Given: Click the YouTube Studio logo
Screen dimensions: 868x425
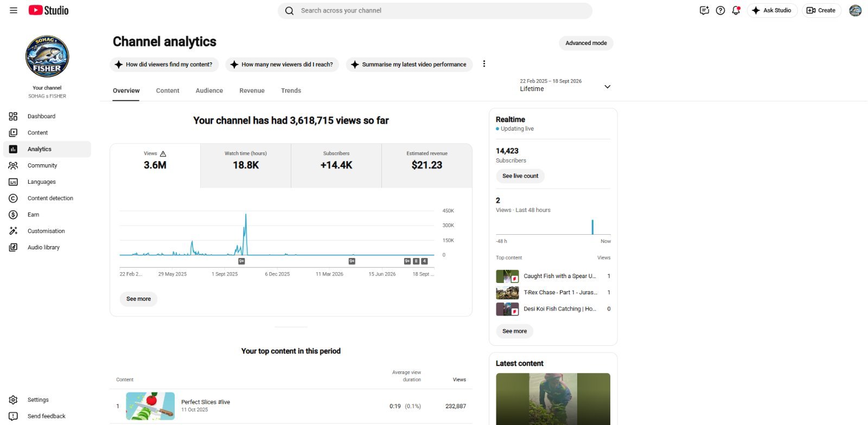Looking at the screenshot, I should coord(48,10).
